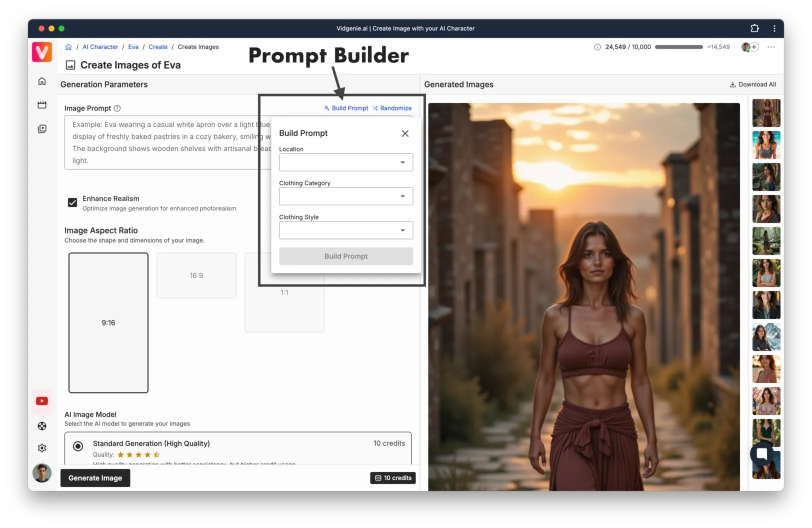Select the 16:9 aspect ratio
Image resolution: width=812 pixels, height=528 pixels.
click(x=196, y=275)
